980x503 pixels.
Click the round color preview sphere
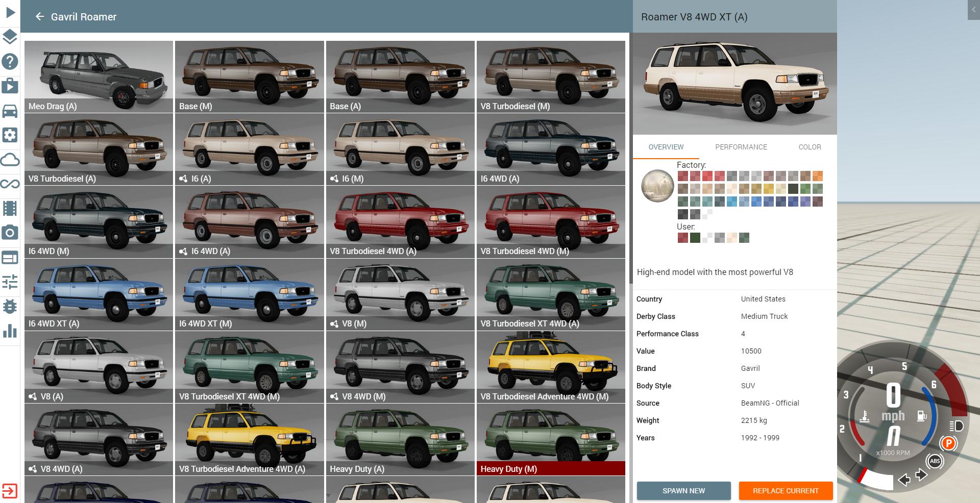pos(657,186)
